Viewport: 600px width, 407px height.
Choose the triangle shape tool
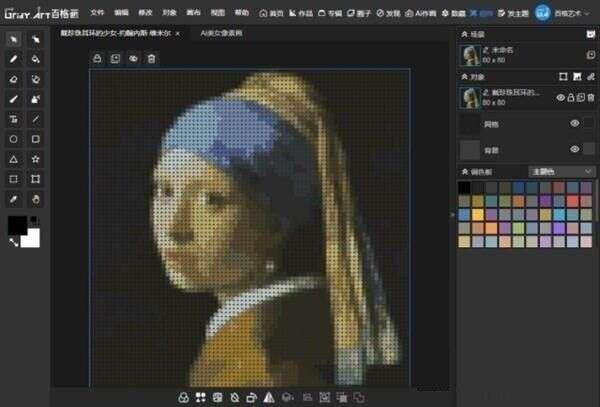coord(14,159)
